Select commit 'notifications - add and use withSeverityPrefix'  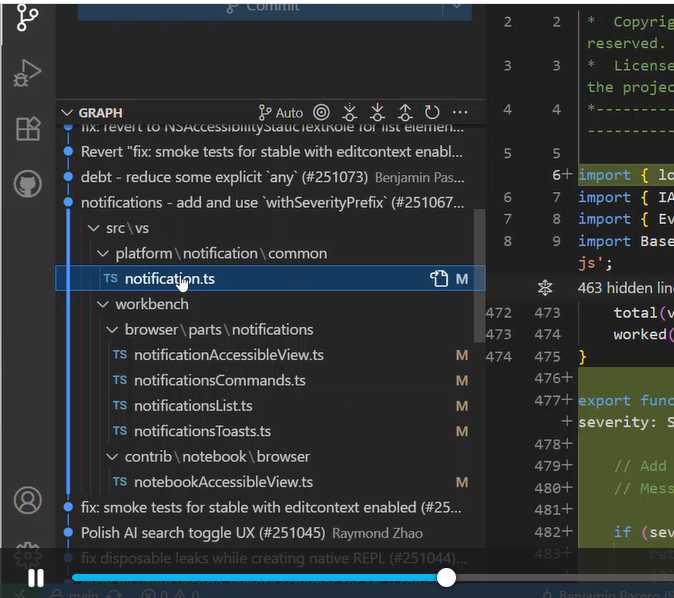[272, 202]
